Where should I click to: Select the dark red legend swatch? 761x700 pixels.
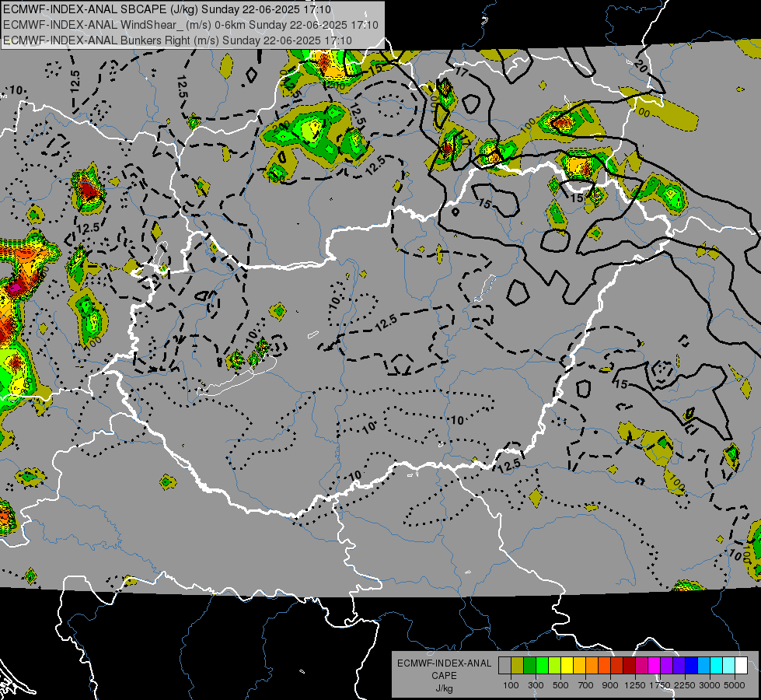click(630, 665)
